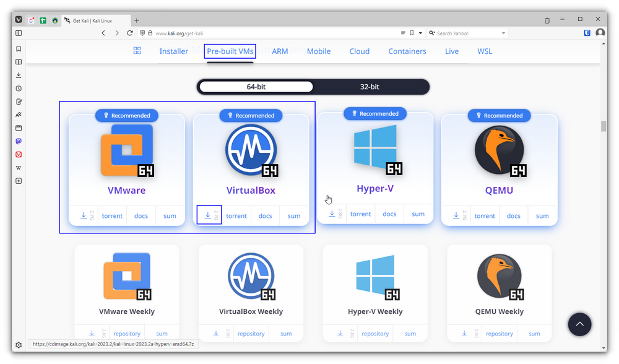Open the Wikipedia web panel
The image size is (619, 364).
pyautogui.click(x=19, y=168)
